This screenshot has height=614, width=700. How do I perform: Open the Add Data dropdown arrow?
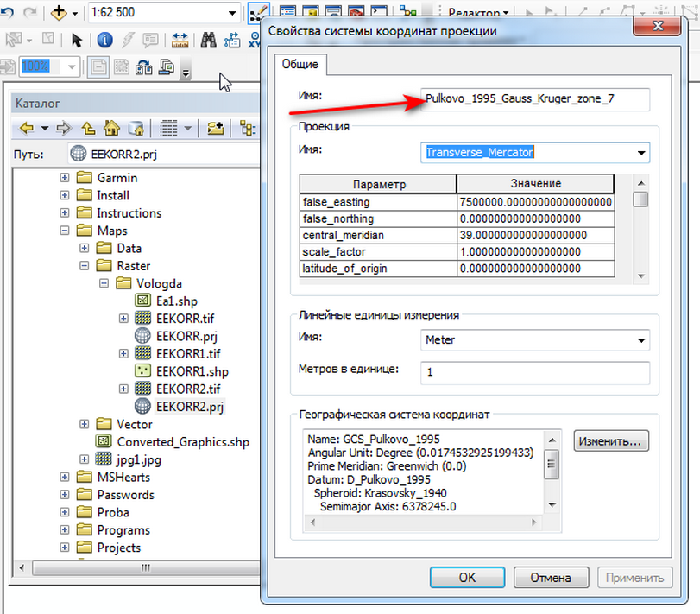pos(75,14)
